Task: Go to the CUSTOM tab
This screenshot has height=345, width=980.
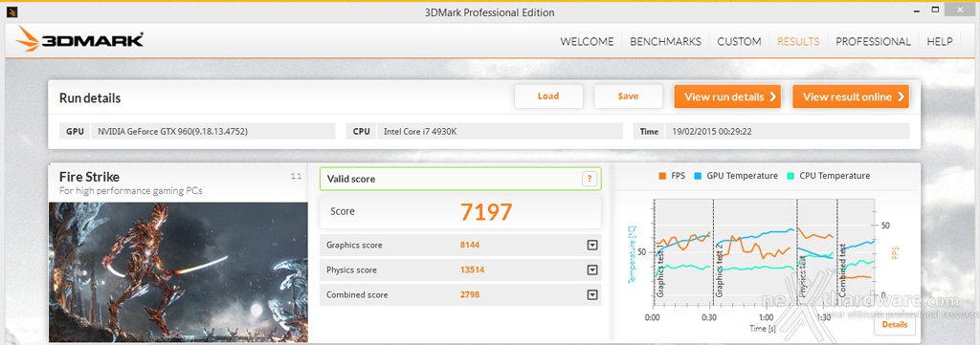Action: click(x=739, y=42)
